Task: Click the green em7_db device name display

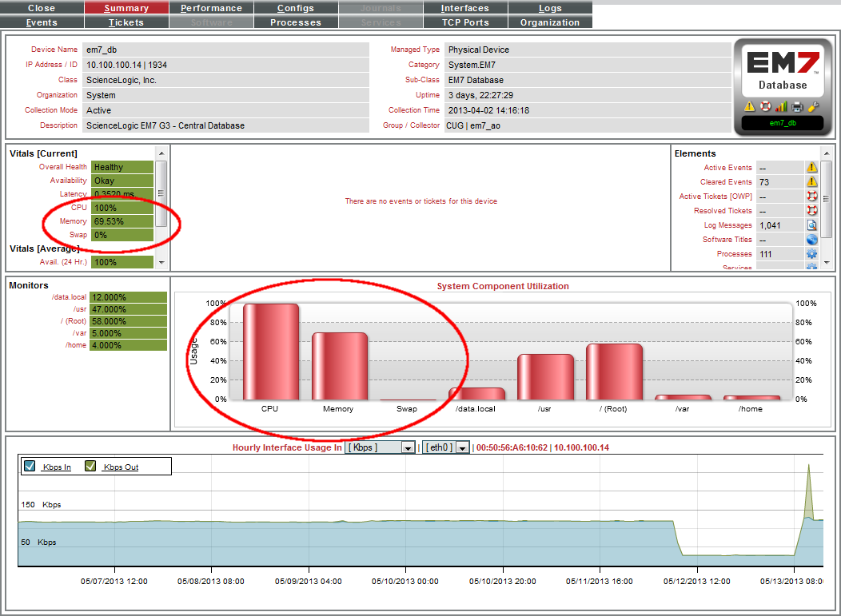Action: pos(783,123)
